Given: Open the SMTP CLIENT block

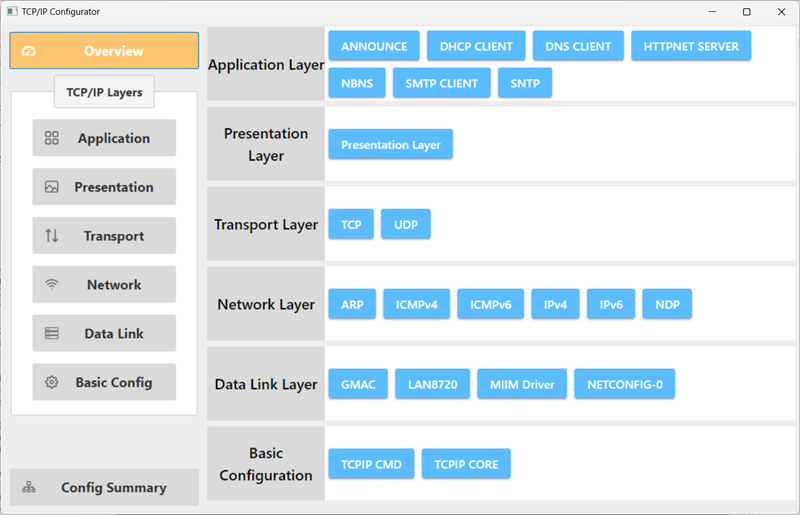Looking at the screenshot, I should (x=441, y=83).
